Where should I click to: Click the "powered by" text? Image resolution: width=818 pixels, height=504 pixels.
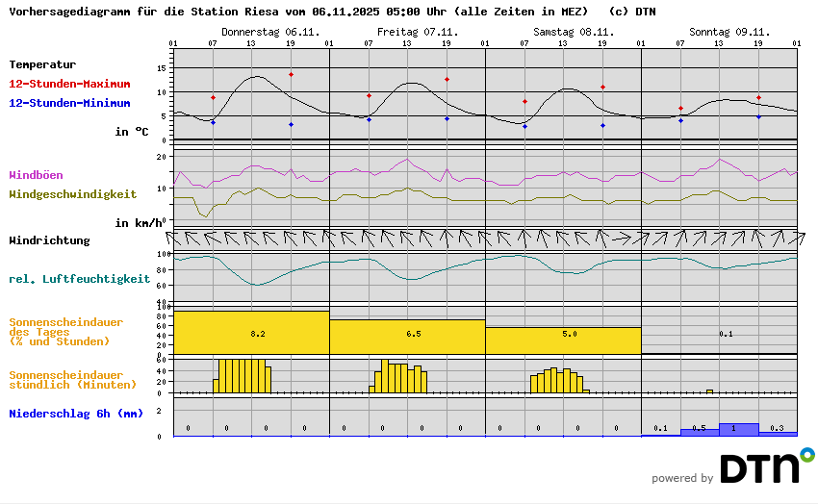pos(682,478)
